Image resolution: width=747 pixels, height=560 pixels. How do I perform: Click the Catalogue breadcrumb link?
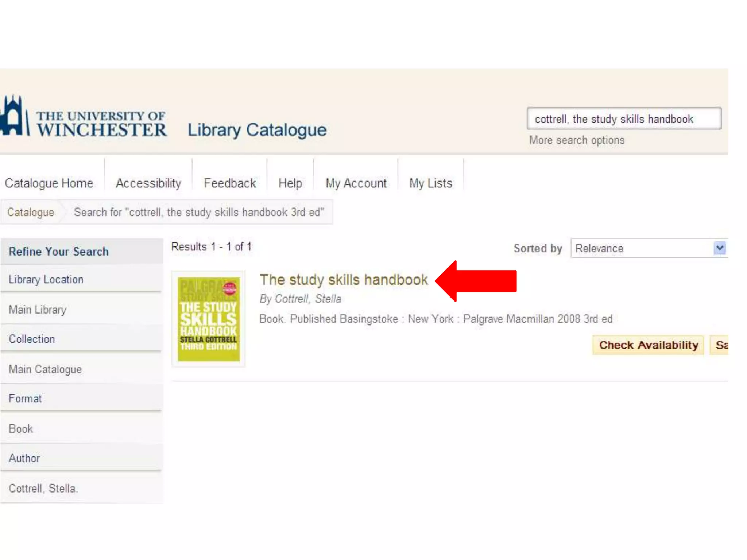[x=31, y=212]
